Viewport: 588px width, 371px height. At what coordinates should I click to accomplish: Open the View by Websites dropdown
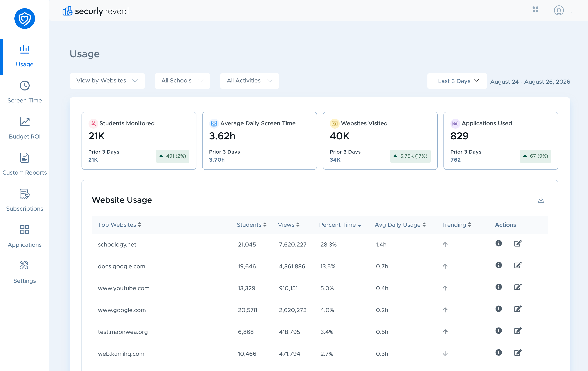(107, 81)
